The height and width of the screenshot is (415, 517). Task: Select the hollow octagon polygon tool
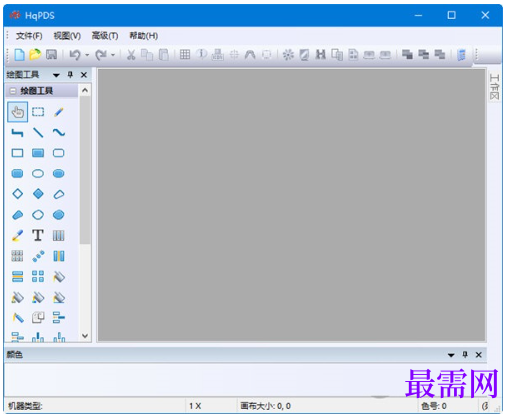(38, 215)
